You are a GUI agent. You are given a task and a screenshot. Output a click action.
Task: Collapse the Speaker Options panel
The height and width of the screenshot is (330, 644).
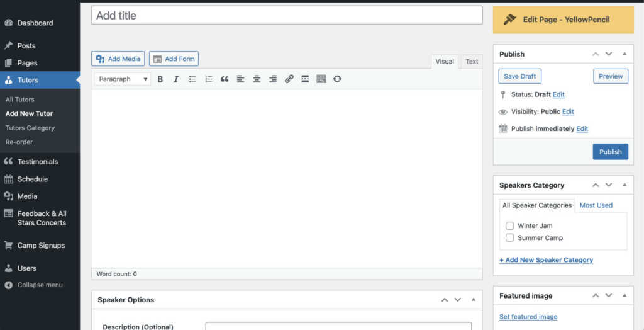click(x=473, y=300)
